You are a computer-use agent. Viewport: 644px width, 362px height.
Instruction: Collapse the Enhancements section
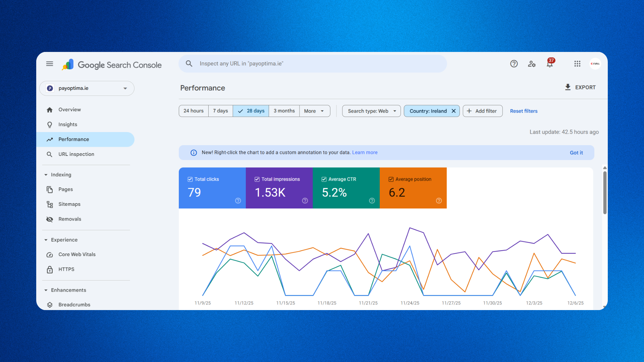point(46,290)
